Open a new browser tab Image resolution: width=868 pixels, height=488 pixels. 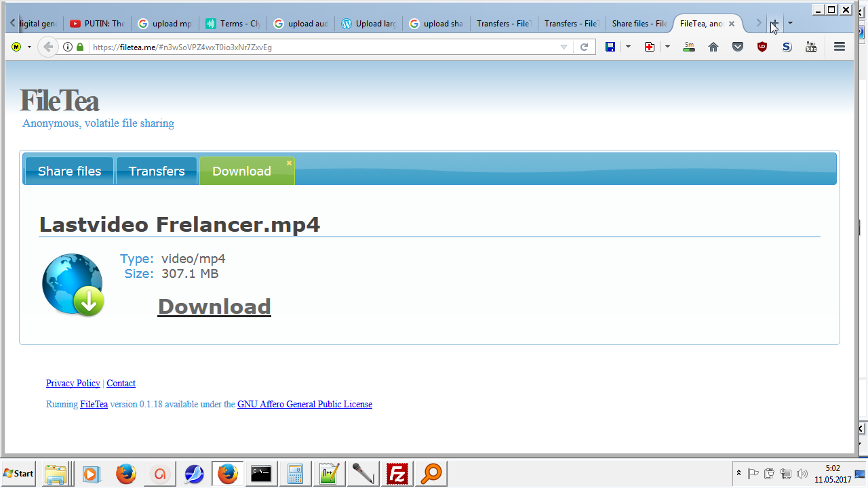[x=774, y=23]
